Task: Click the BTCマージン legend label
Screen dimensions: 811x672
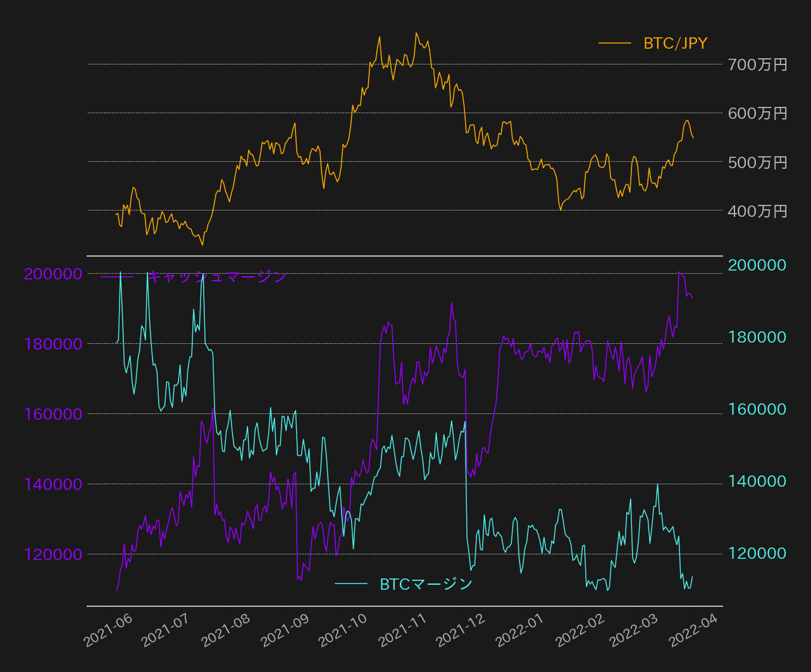Action: 426,584
